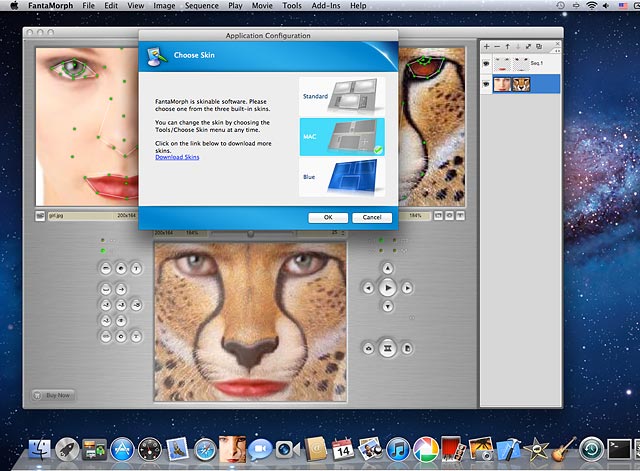Viewport: 640px width, 471px height.
Task: Open the View menu
Action: [x=136, y=6]
